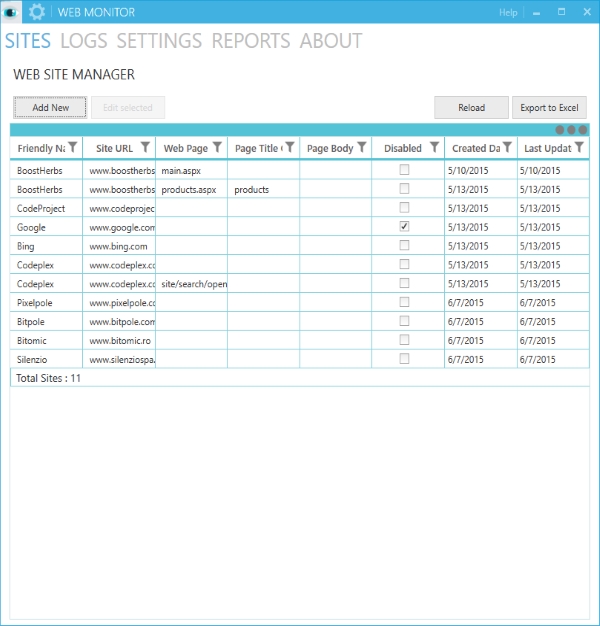
Task: Select the Bitomic friendly name cell
Action: [46, 341]
